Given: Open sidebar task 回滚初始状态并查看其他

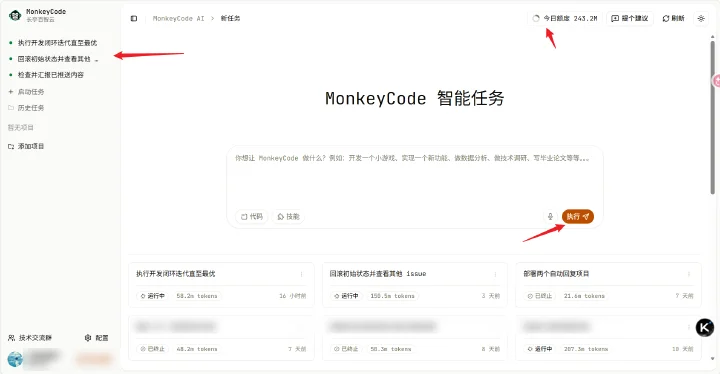Looking at the screenshot, I should click(54, 59).
